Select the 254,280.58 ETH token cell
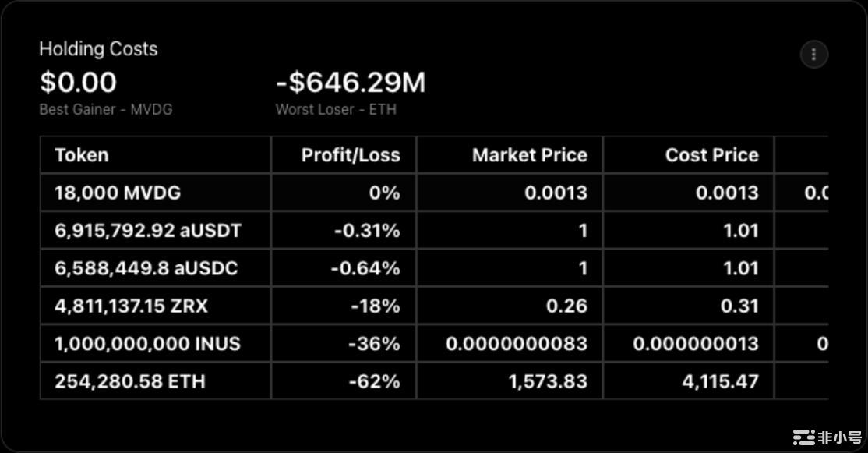 click(131, 381)
